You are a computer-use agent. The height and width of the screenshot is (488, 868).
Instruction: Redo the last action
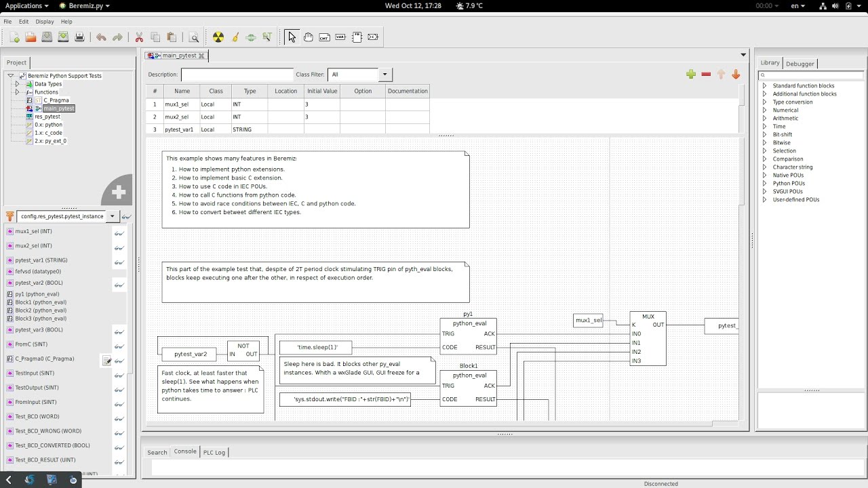coord(117,37)
